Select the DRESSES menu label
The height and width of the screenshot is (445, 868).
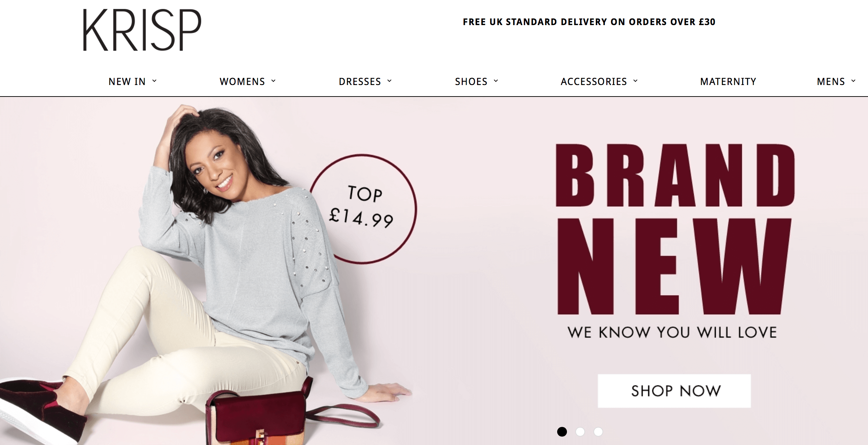[x=360, y=82]
